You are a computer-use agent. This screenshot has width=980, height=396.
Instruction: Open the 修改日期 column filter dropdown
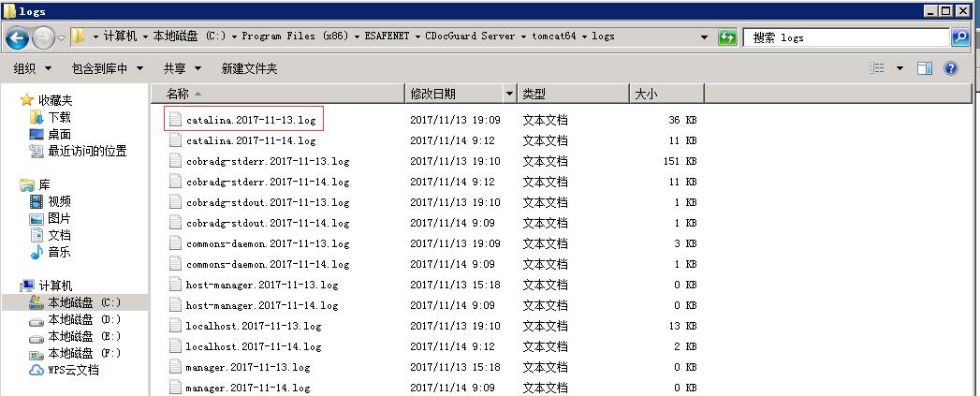pyautogui.click(x=509, y=94)
